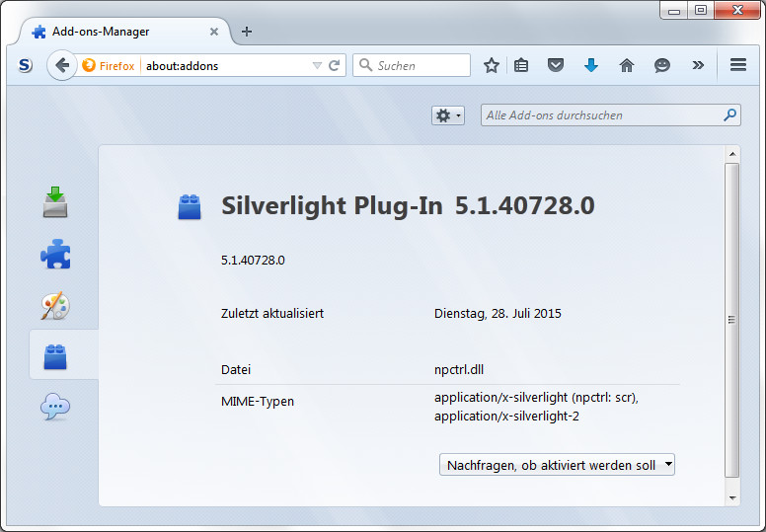Click the scrollbar down arrow
Viewport: 766px width, 532px height.
coord(732,498)
